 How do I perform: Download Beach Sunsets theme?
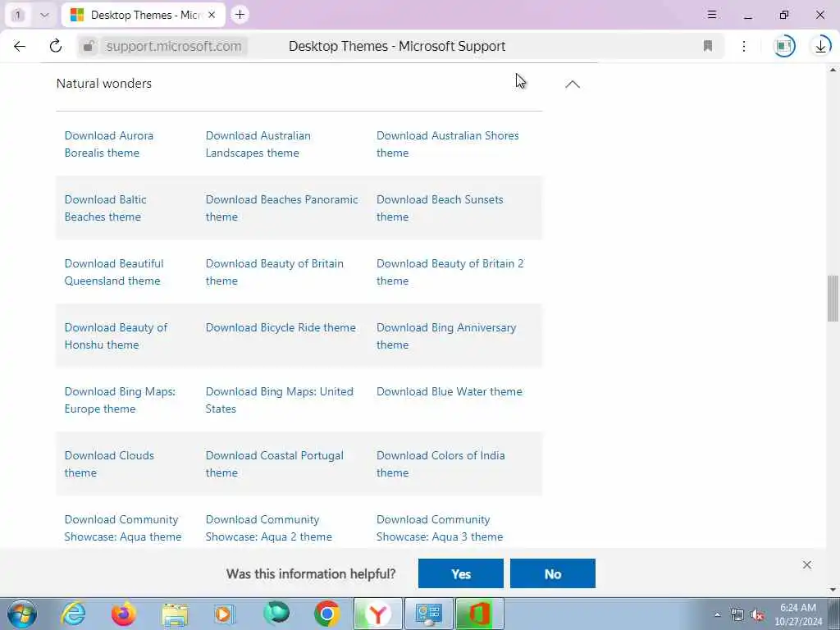click(x=440, y=208)
